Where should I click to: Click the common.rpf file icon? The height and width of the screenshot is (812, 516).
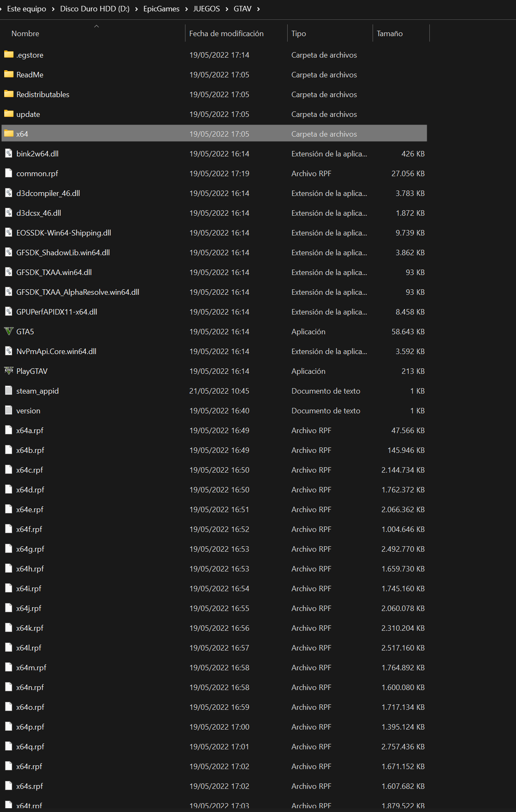coord(8,173)
